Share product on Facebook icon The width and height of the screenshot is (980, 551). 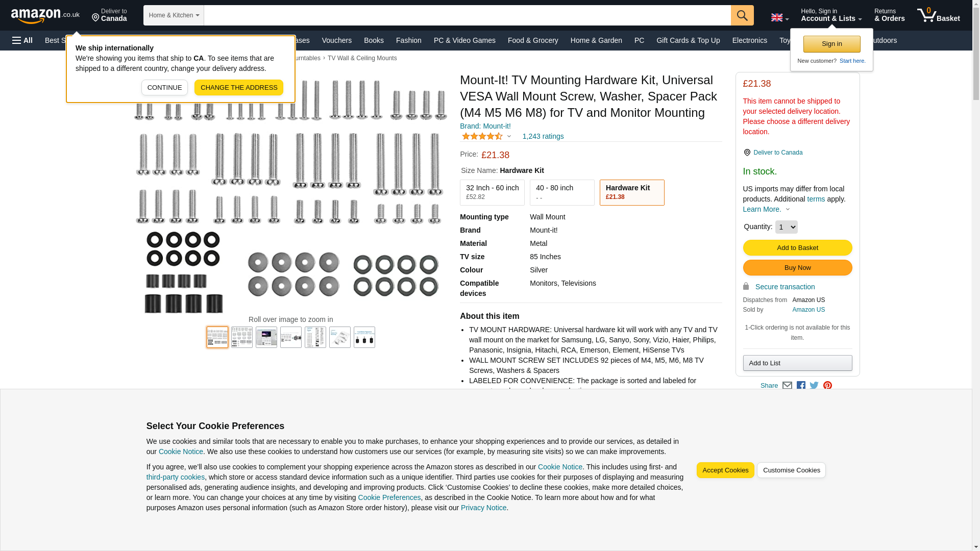(x=801, y=386)
